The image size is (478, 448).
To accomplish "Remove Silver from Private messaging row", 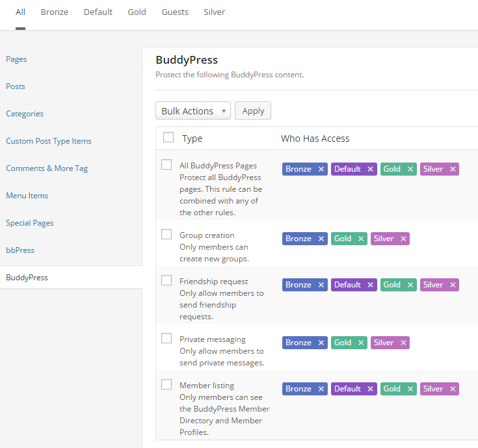I will click(x=403, y=343).
